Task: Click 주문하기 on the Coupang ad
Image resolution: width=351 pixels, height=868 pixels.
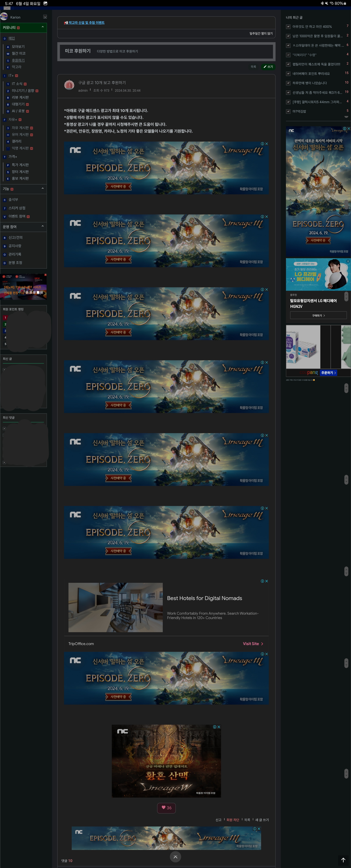Action: tap(328, 373)
